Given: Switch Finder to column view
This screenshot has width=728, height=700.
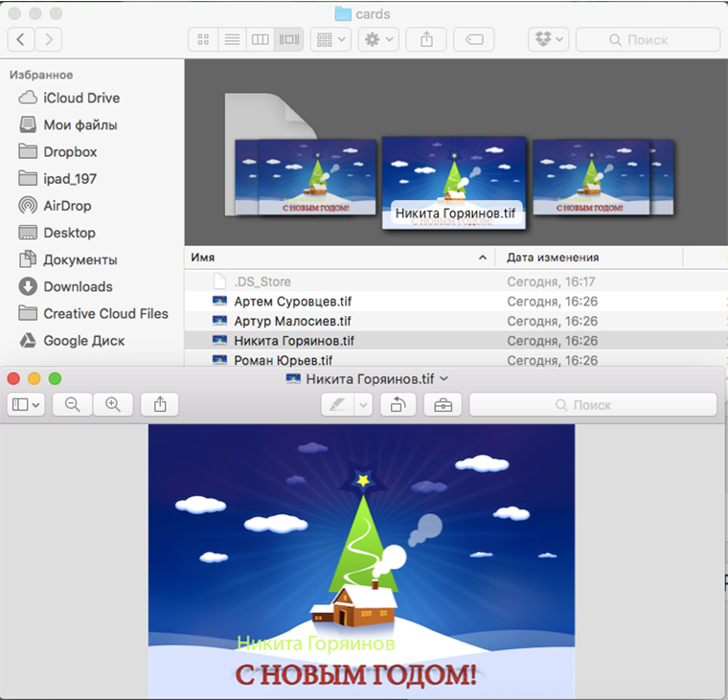Looking at the screenshot, I should (x=260, y=39).
